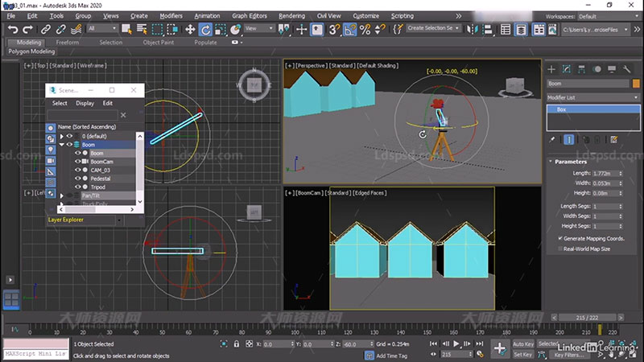Open the Graph Editors menu
The height and width of the screenshot is (362, 644).
(x=250, y=16)
